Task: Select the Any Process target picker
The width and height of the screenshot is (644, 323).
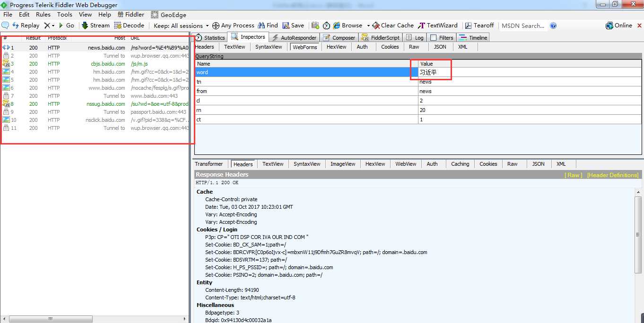Action: pos(233,25)
